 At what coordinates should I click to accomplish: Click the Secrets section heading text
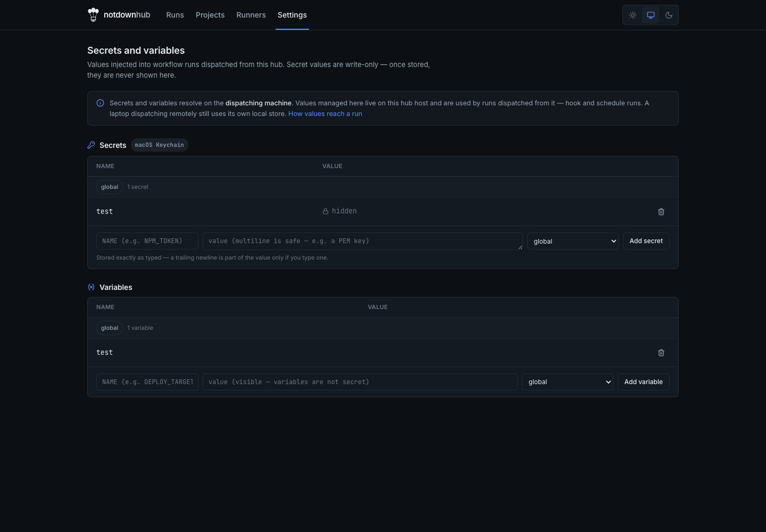[x=113, y=145]
